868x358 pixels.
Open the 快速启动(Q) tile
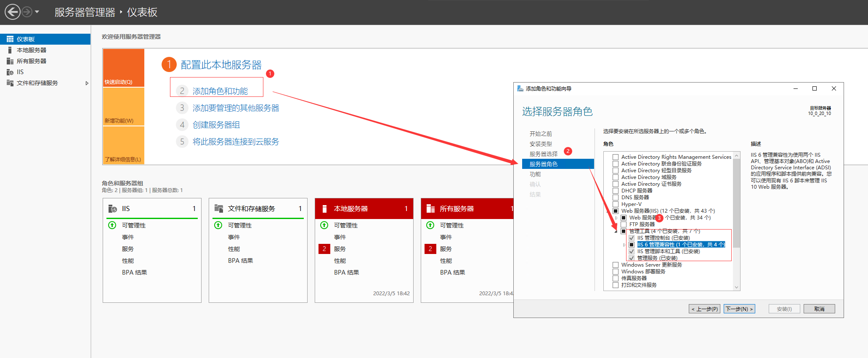pyautogui.click(x=124, y=68)
